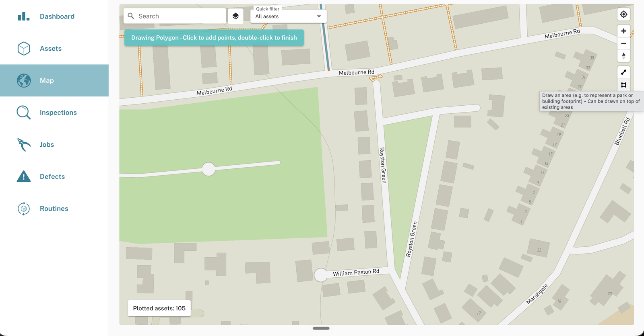Click the Inspections magnifier icon
Screen dimensions: 644x336
point(24,113)
